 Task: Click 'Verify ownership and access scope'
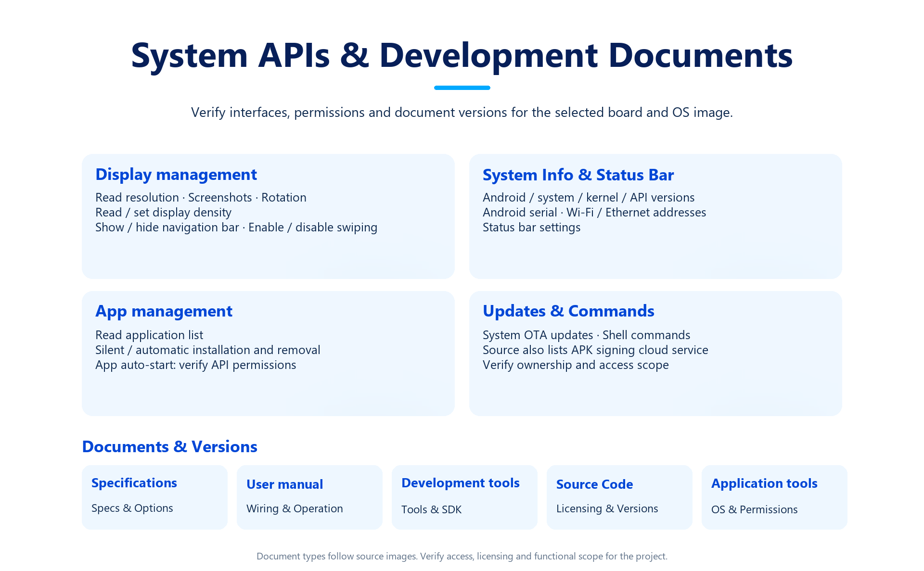(576, 365)
